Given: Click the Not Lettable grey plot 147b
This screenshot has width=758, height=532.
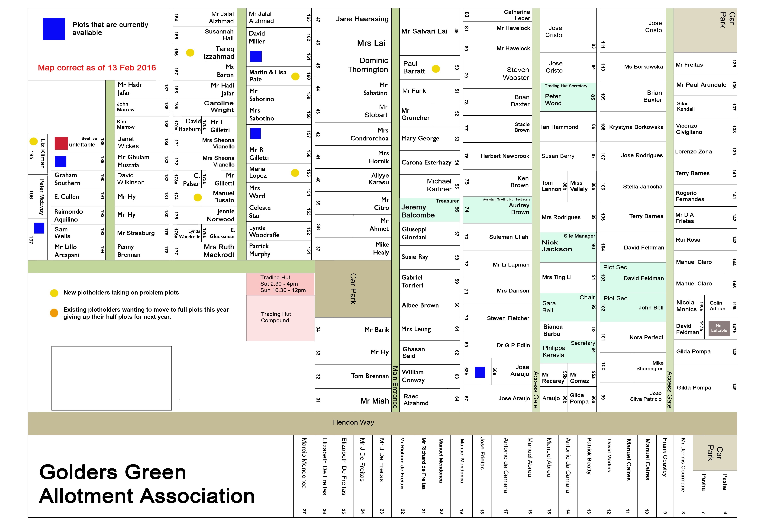Looking at the screenshot, I should pos(719,328).
